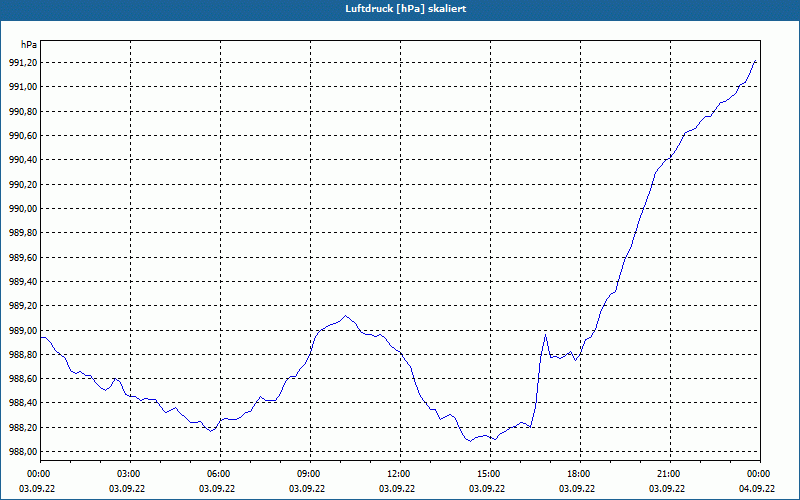800x500 pixels.
Task: Choose the '988,20' y-axis label
Action: (x=23, y=428)
